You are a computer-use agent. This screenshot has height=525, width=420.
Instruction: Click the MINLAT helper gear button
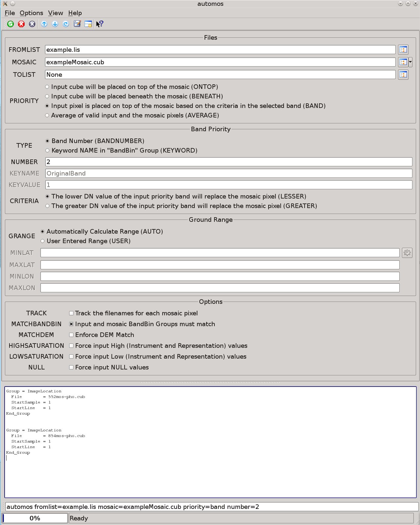[x=407, y=253]
